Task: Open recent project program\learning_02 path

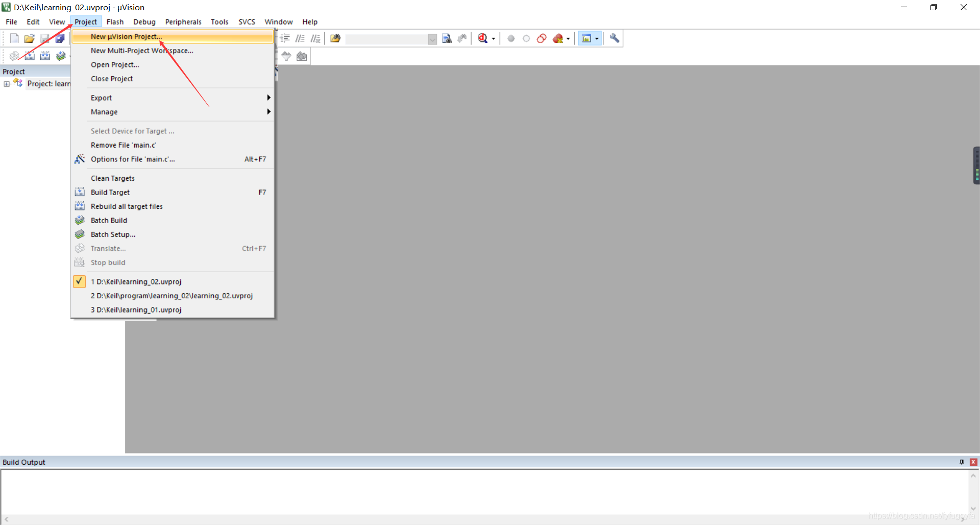Action: (173, 296)
